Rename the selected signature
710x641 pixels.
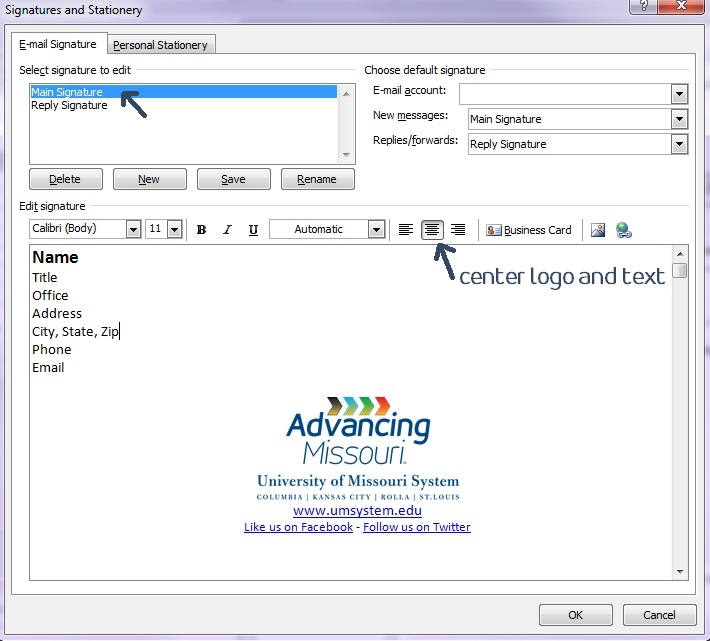point(317,179)
